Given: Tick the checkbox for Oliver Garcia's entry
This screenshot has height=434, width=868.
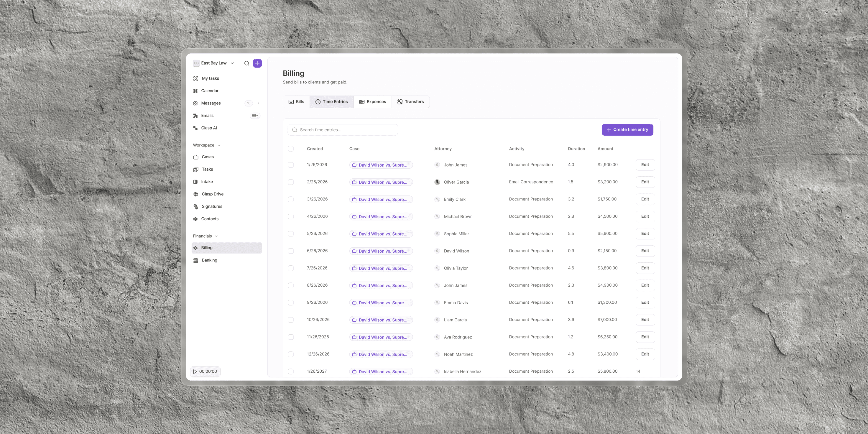Looking at the screenshot, I should [x=291, y=182].
